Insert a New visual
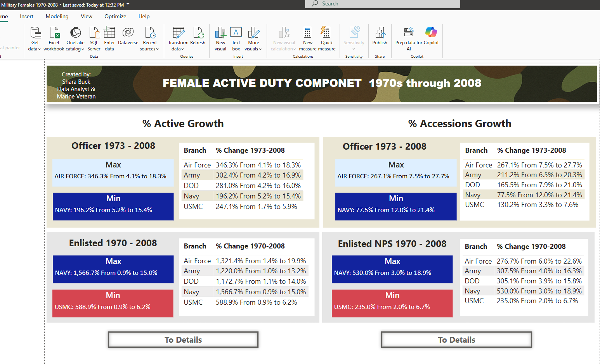The height and width of the screenshot is (364, 600). pos(220,39)
